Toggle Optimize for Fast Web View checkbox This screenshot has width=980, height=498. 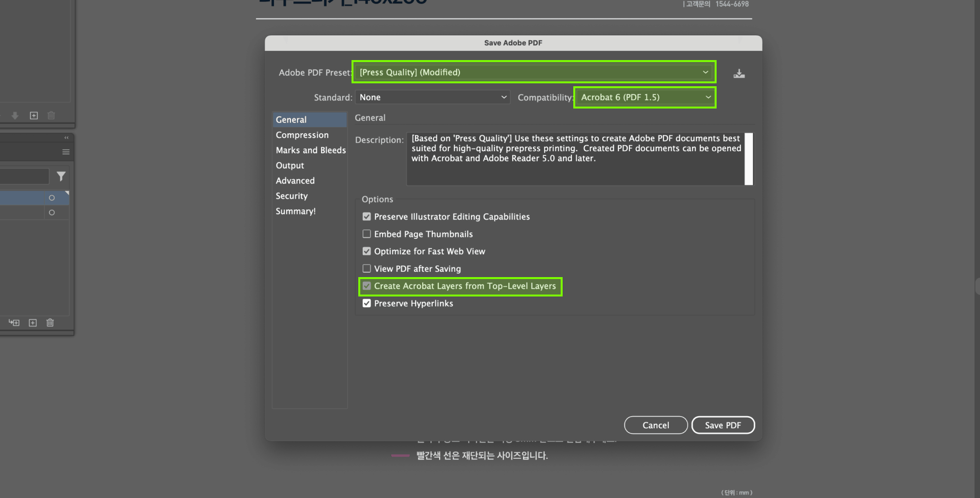367,251
